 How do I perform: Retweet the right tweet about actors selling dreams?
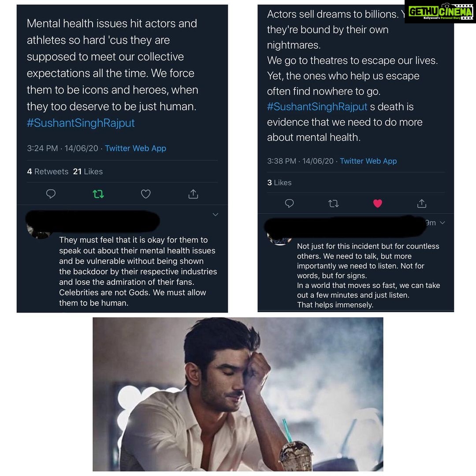click(x=333, y=203)
